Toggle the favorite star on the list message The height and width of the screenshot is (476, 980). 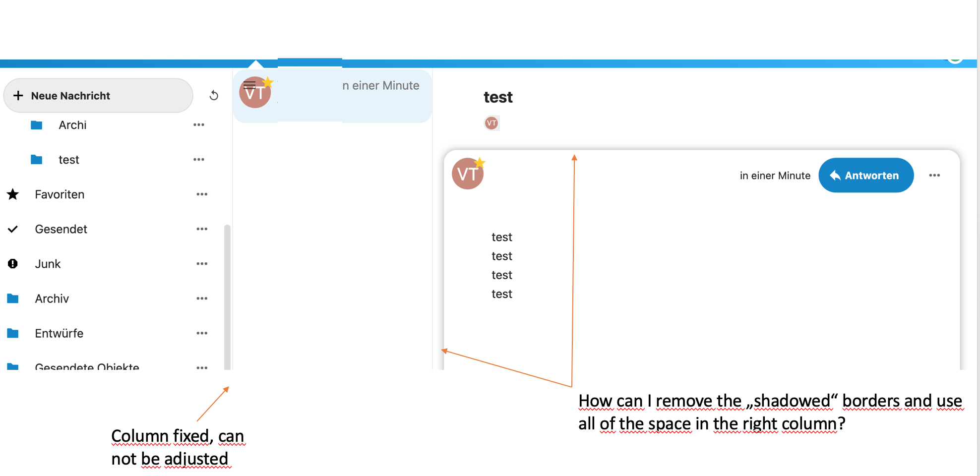(x=268, y=82)
